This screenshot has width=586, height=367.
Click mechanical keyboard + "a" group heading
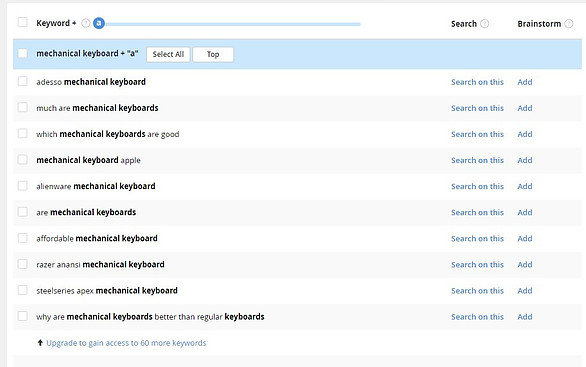(x=87, y=53)
